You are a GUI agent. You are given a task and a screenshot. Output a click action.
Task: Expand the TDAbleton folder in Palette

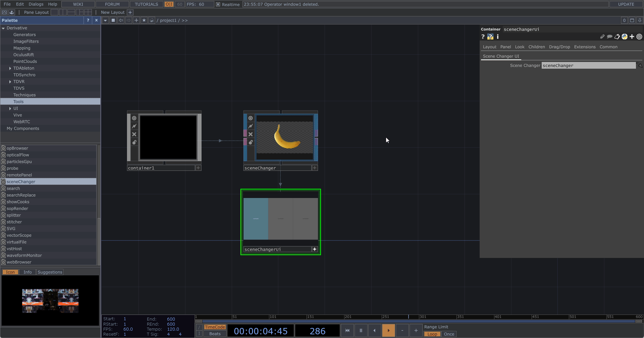(10, 68)
